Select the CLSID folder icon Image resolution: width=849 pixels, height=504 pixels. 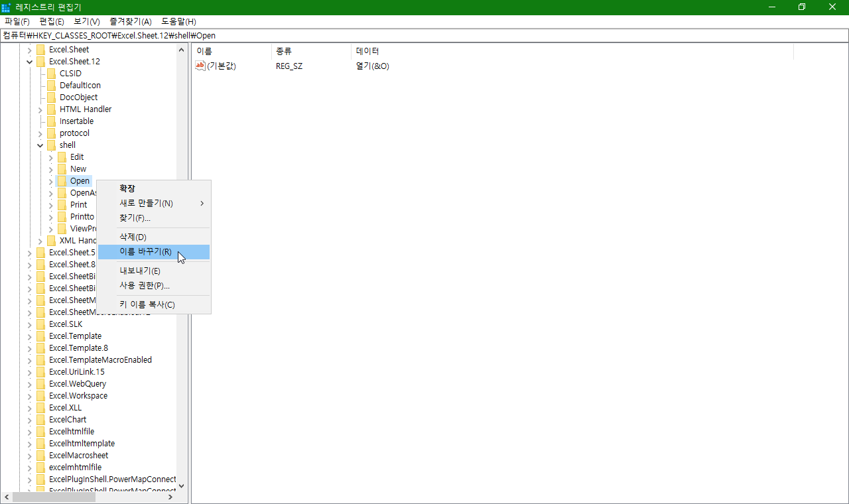point(51,74)
